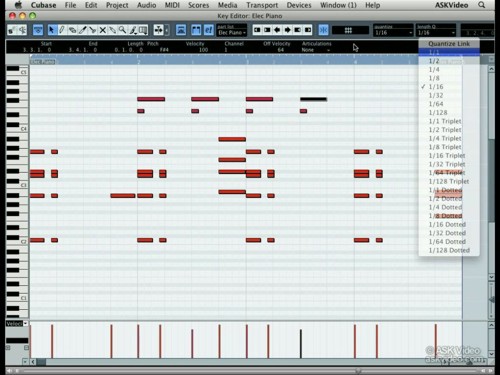The image size is (500, 375).
Task: Click Move Right nudge arrow
Action: (287, 30)
